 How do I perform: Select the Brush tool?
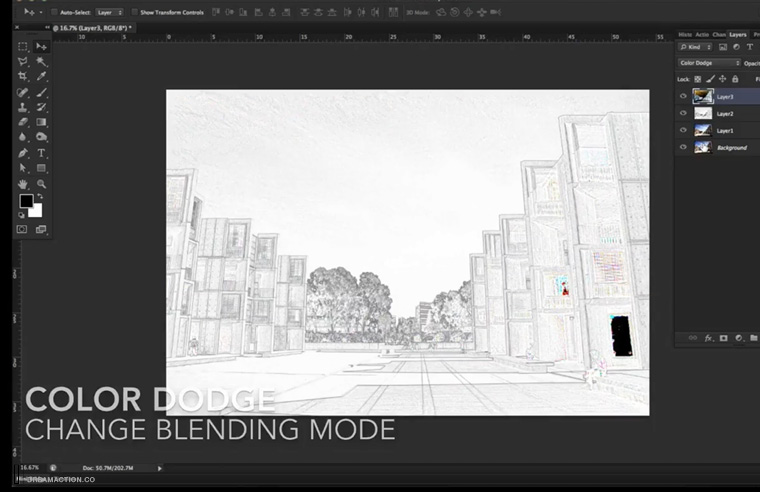tap(41, 92)
